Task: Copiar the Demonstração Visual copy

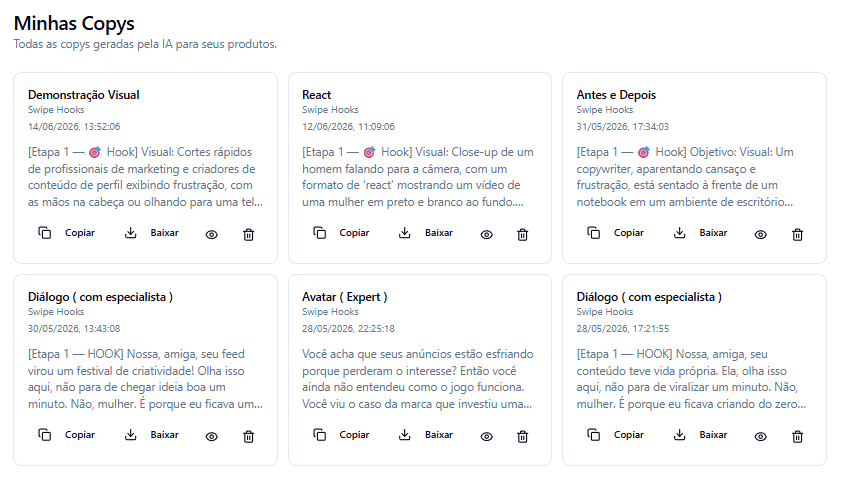Action: (x=67, y=233)
